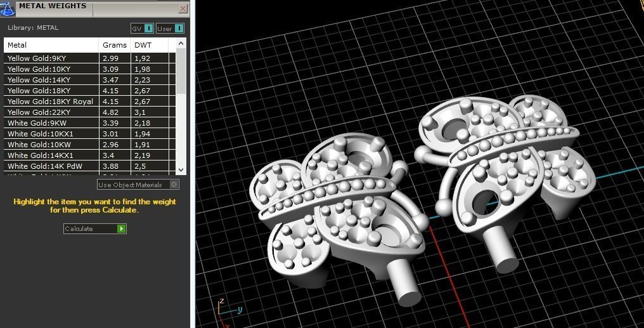Image resolution: width=644 pixels, height=328 pixels.
Task: Select the White Gold:9KW row
Action: click(89, 123)
